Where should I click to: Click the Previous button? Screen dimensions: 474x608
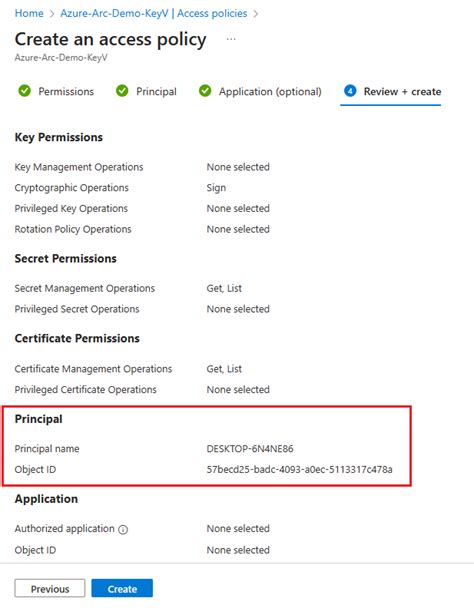coord(50,589)
